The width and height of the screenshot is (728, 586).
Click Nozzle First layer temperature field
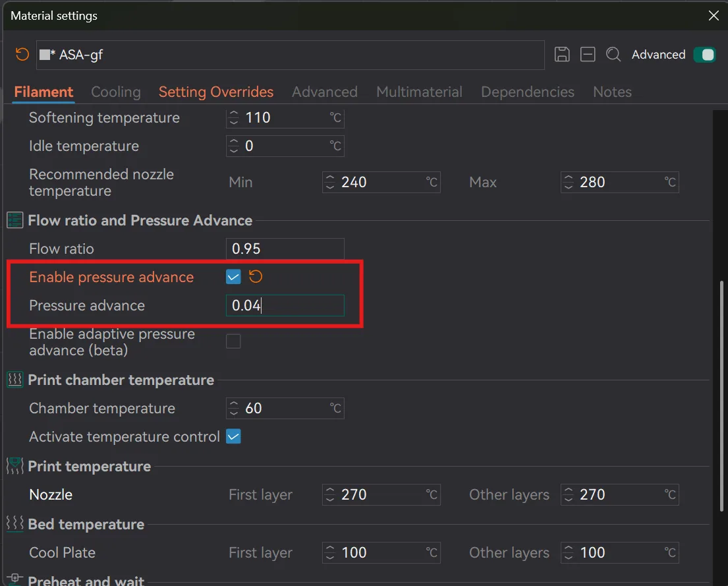pos(381,494)
